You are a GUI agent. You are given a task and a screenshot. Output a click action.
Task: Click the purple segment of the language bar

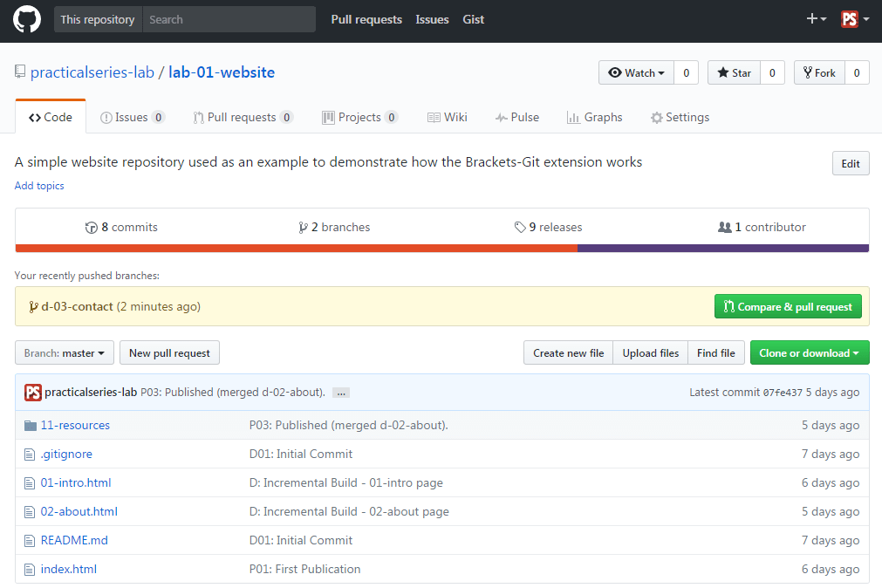(x=723, y=248)
